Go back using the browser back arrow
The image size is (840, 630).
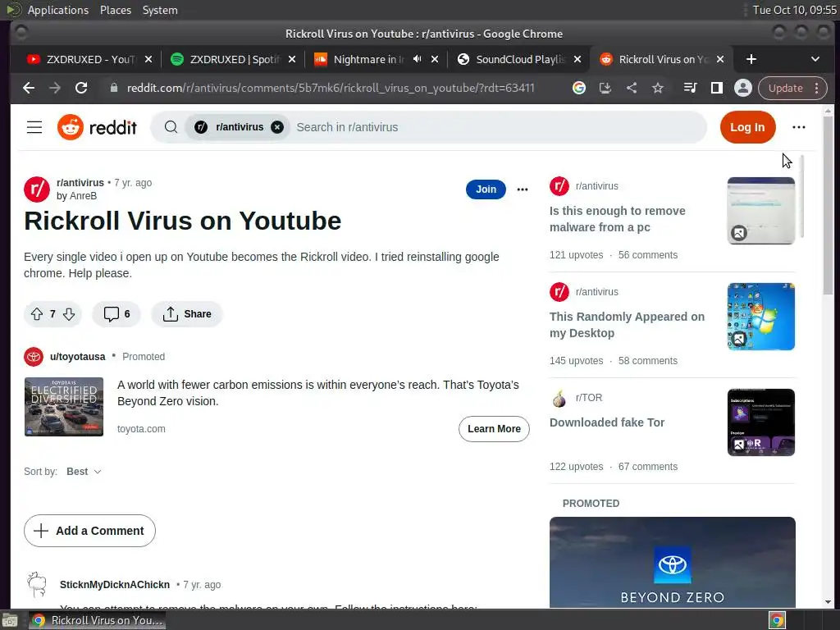pos(29,88)
